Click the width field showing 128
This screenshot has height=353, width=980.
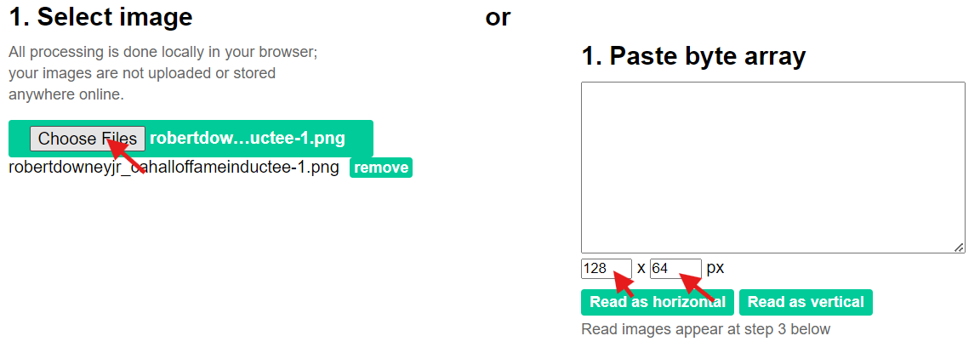click(606, 269)
